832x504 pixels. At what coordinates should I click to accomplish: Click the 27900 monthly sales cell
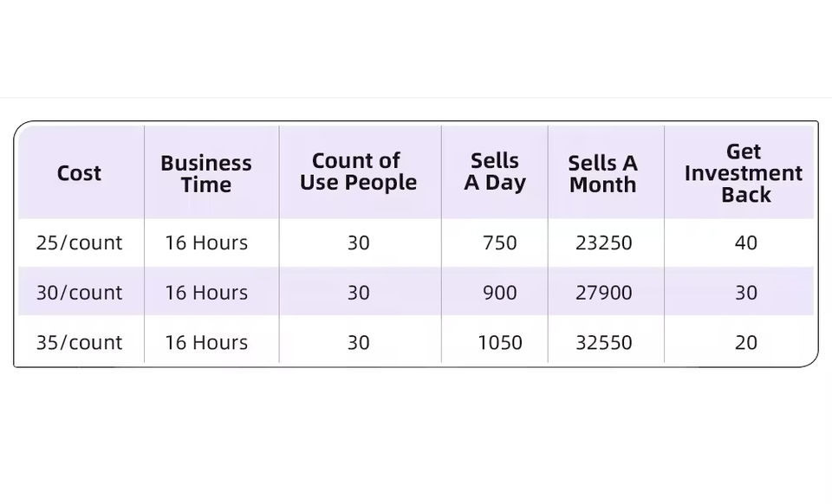click(x=604, y=293)
